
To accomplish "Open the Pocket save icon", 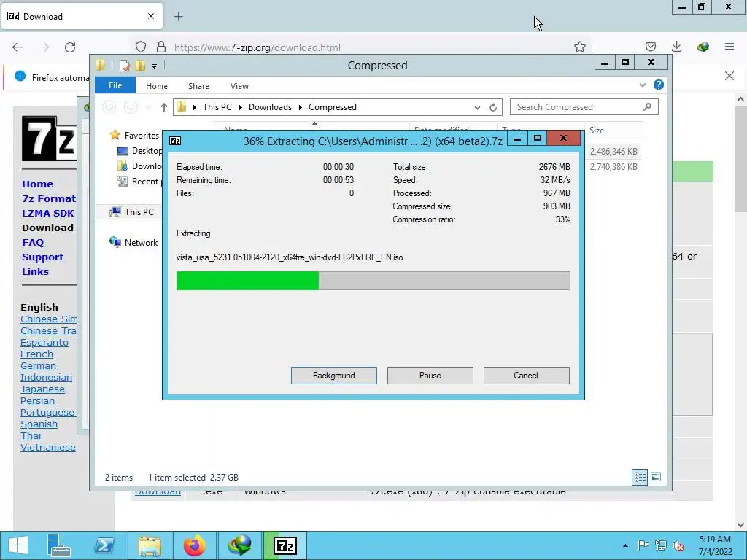I will coord(651,47).
